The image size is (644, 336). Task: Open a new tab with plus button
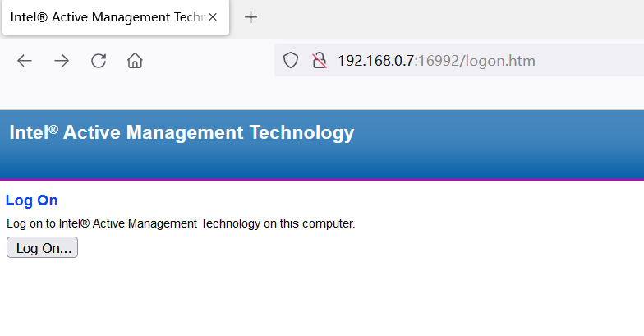point(251,17)
